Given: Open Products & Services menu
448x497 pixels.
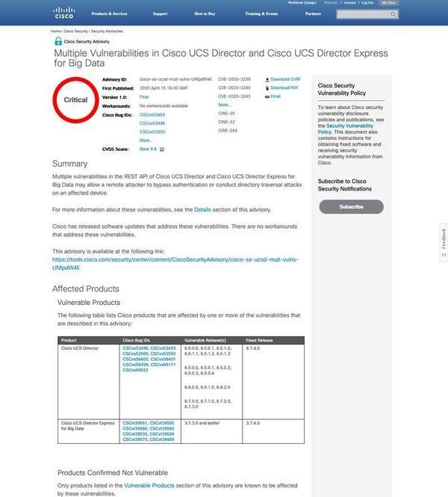Looking at the screenshot, I should [109, 13].
